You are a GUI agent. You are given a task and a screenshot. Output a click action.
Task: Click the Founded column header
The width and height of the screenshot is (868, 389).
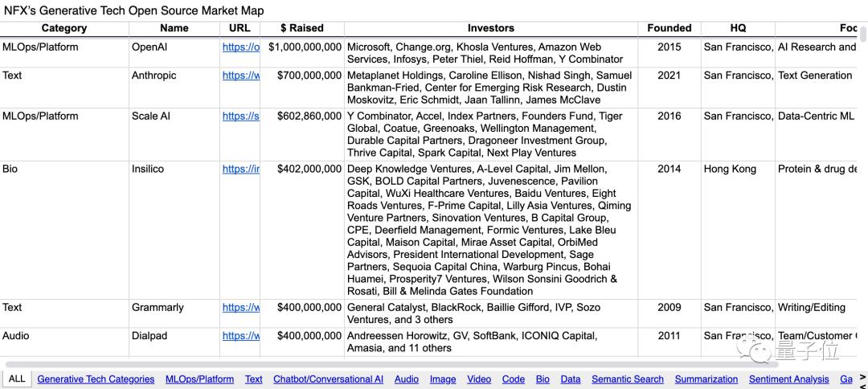click(x=669, y=28)
